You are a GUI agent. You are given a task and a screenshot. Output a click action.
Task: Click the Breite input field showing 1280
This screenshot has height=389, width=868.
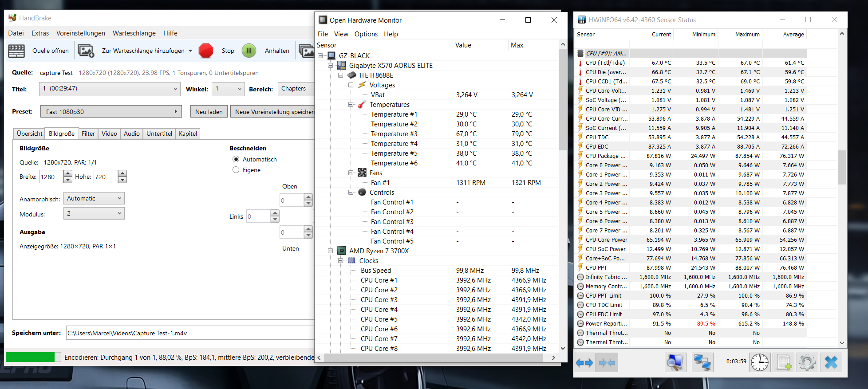coord(51,177)
